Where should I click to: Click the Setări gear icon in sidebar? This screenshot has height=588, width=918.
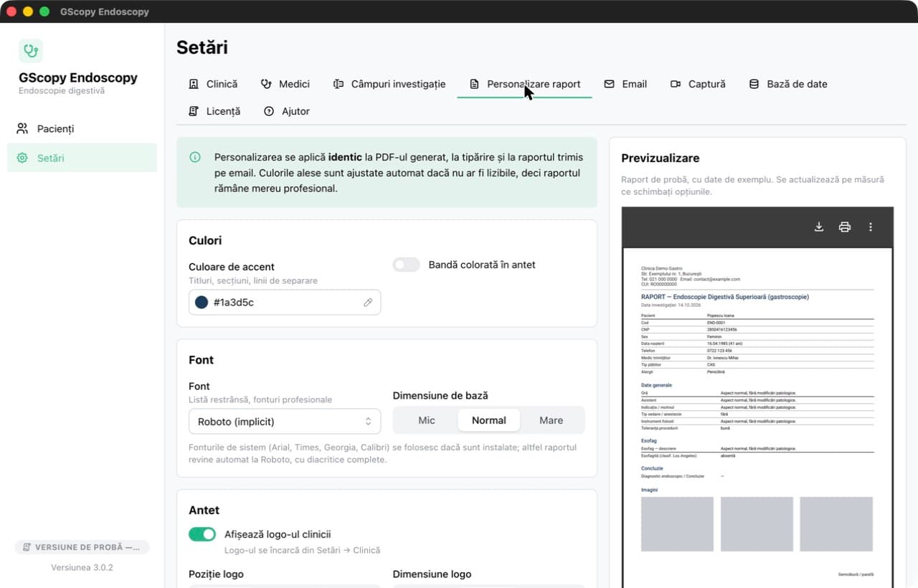click(x=22, y=158)
